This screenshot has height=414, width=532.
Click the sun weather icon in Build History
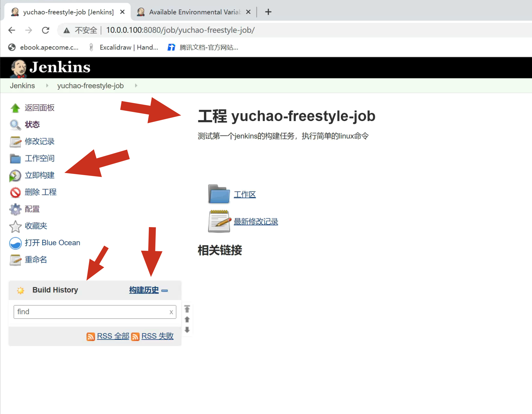[20, 290]
